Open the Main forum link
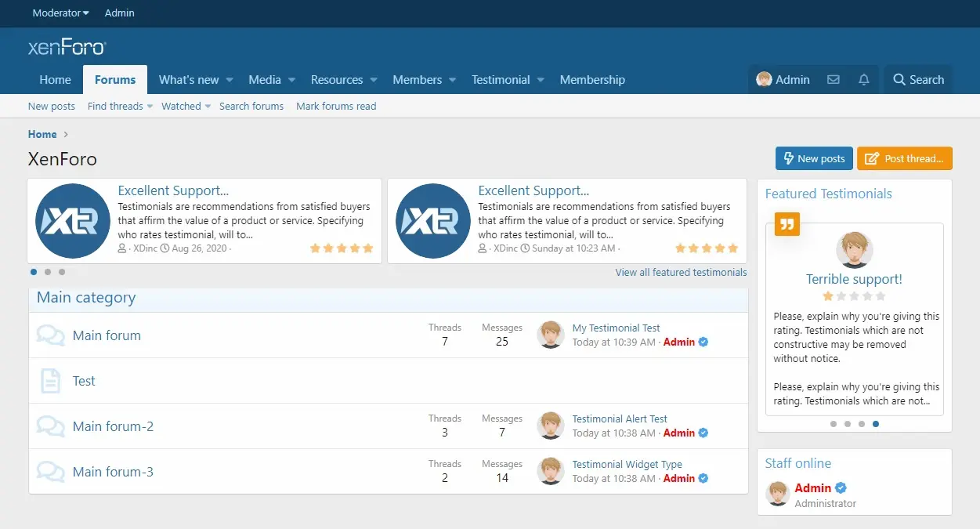Image resolution: width=980 pixels, height=529 pixels. click(107, 335)
